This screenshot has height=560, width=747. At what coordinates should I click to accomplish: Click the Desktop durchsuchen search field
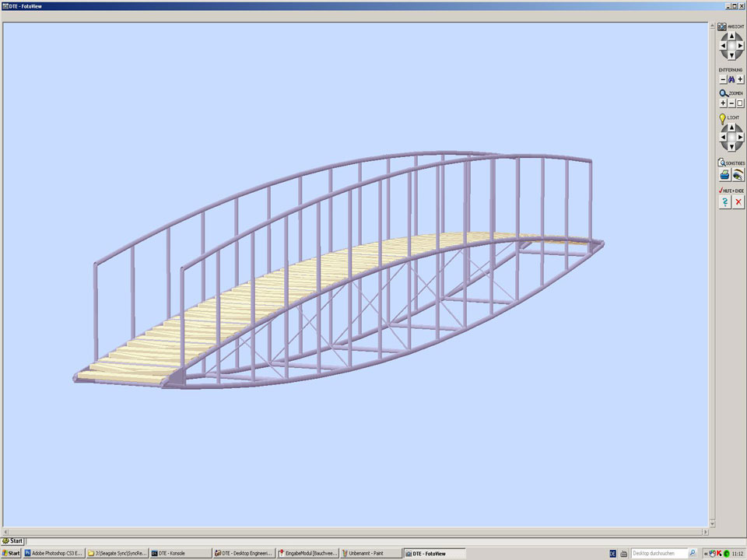point(658,553)
